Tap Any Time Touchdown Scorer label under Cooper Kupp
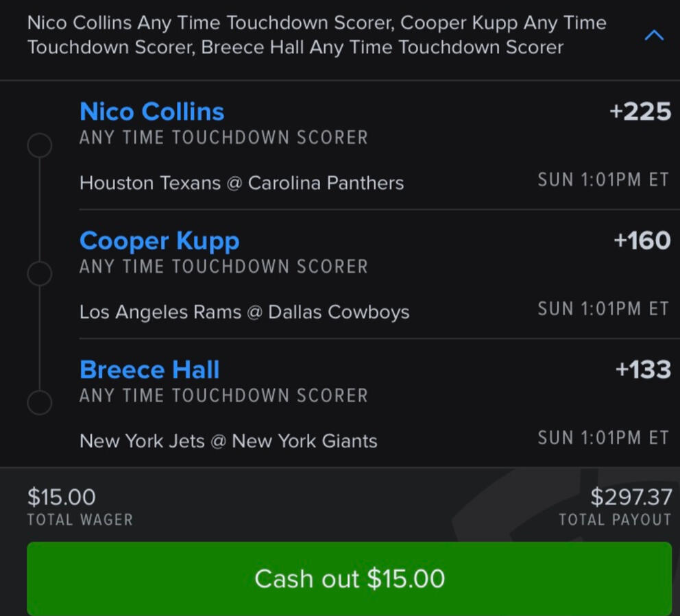This screenshot has height=616, width=680. (x=223, y=266)
